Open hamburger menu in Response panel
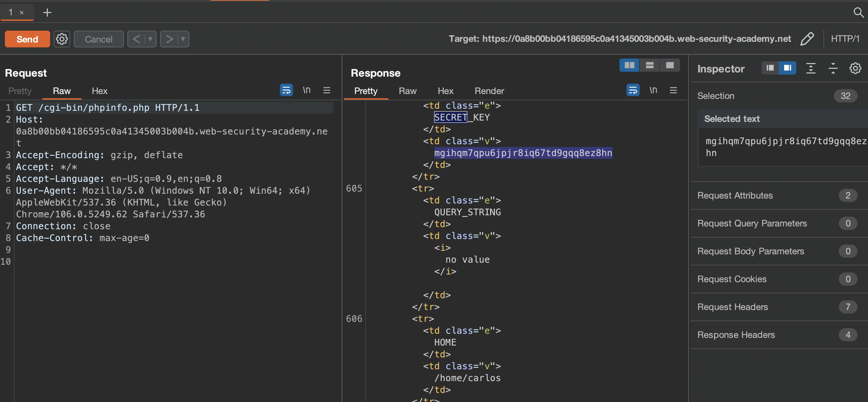The image size is (868, 402). coord(673,91)
